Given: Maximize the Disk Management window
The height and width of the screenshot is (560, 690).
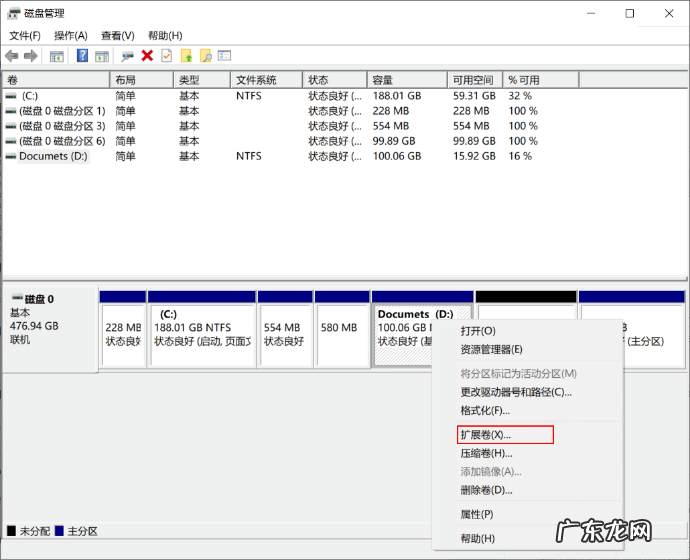Looking at the screenshot, I should (630, 14).
